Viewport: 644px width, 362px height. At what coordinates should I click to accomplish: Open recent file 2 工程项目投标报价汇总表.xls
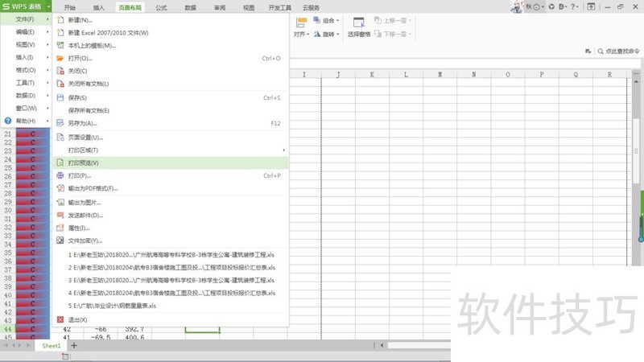tap(171, 267)
